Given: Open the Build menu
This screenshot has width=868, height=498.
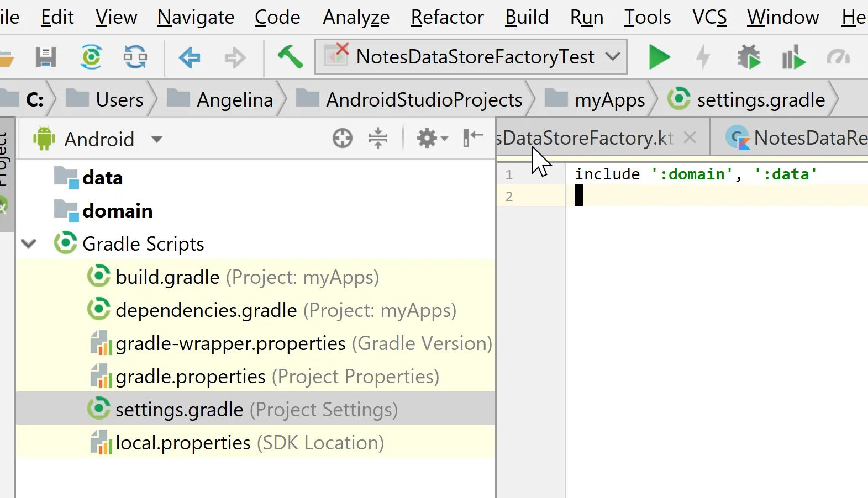Looking at the screenshot, I should coord(527,17).
